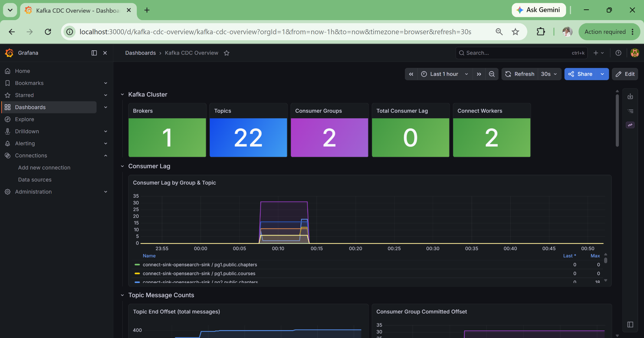Screen dimensions: 644x338
Task: Expand the Dashboards chevron
Action: (106, 107)
